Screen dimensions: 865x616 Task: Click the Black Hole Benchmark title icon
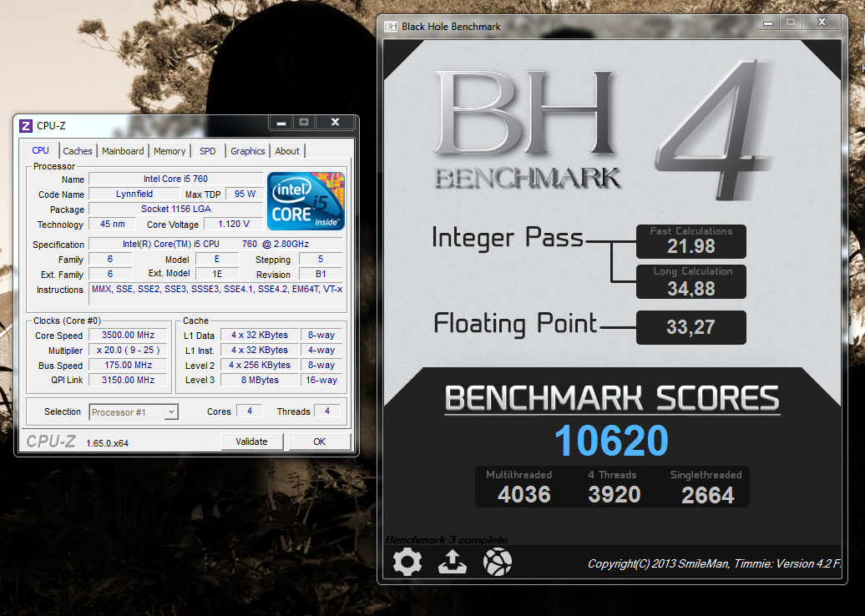click(x=391, y=27)
